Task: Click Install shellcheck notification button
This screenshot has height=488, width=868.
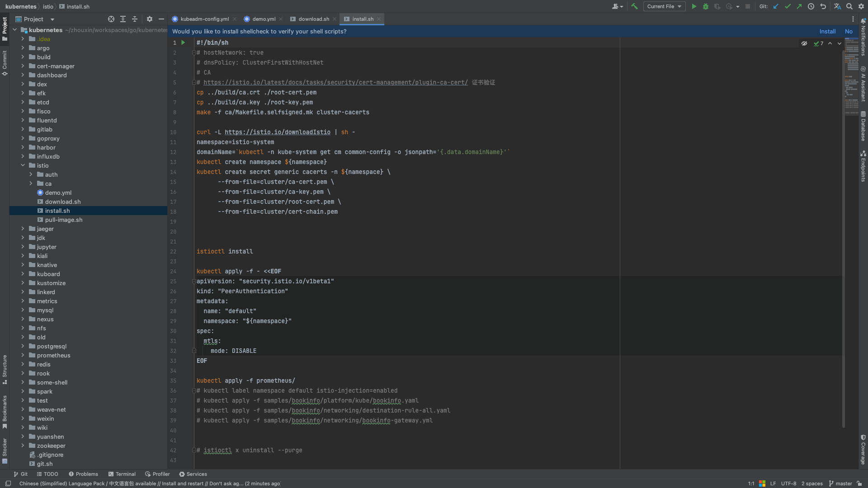Action: (x=827, y=31)
